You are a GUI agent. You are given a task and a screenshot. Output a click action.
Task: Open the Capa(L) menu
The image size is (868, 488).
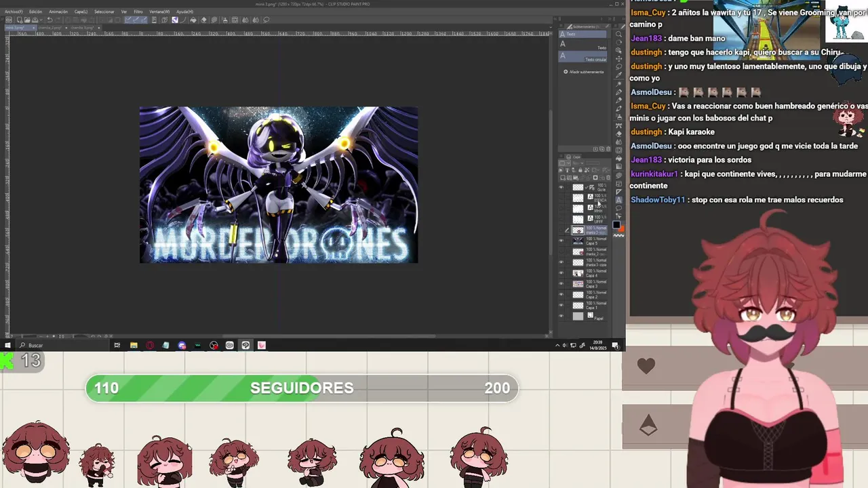coord(81,12)
